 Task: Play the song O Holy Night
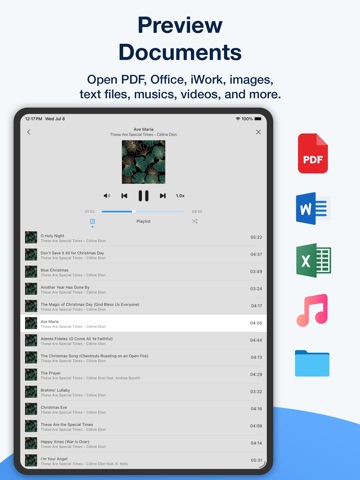tap(143, 238)
